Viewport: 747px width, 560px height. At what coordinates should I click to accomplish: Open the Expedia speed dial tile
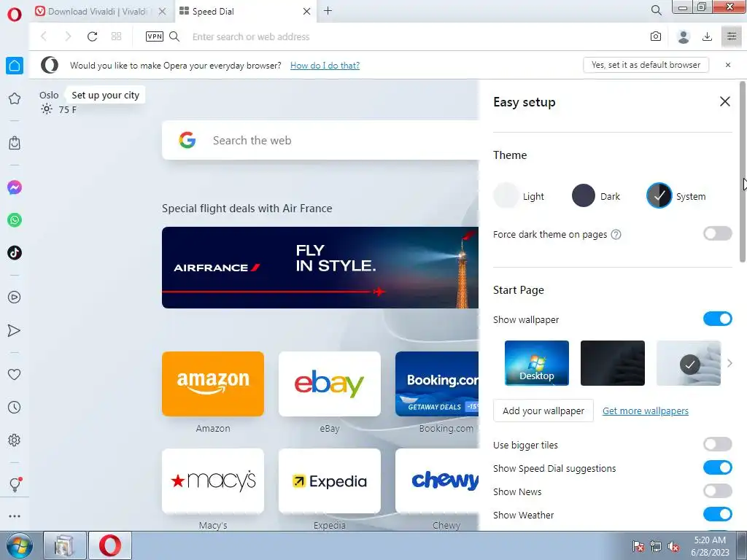coord(330,481)
